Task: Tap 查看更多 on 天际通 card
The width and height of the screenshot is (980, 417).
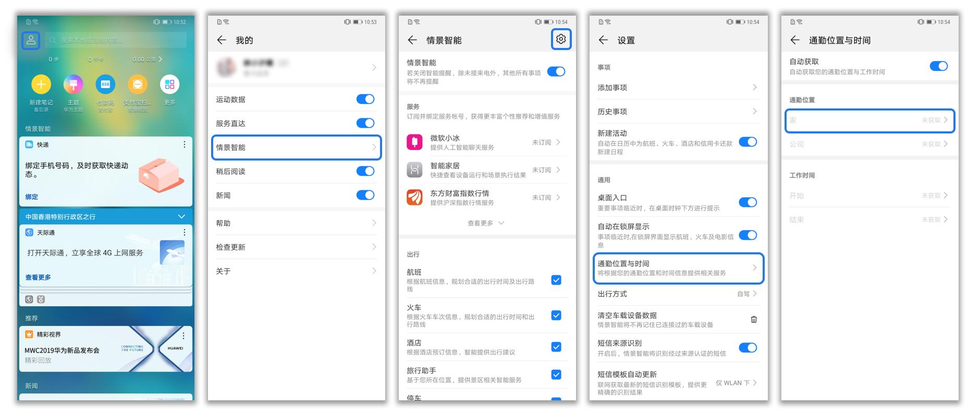Action: (x=38, y=277)
